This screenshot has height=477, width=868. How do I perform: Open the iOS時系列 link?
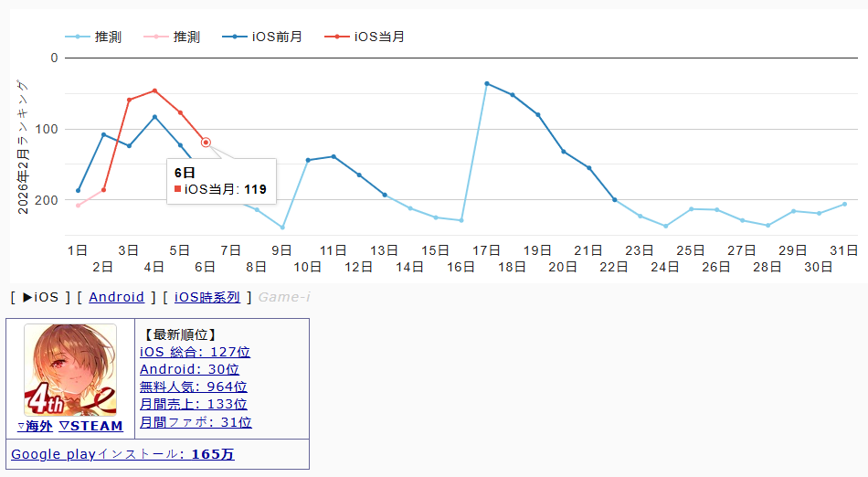(x=207, y=297)
